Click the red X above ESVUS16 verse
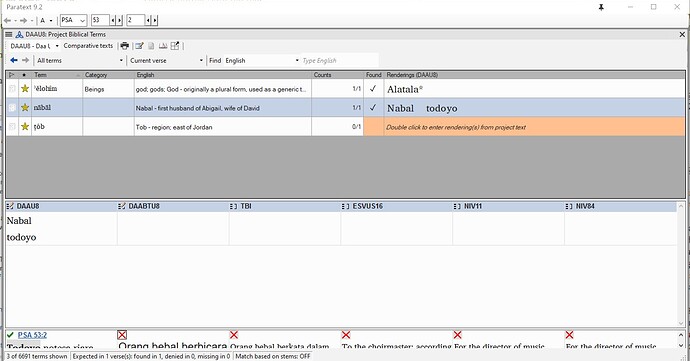The height and width of the screenshot is (361, 690). (x=346, y=335)
